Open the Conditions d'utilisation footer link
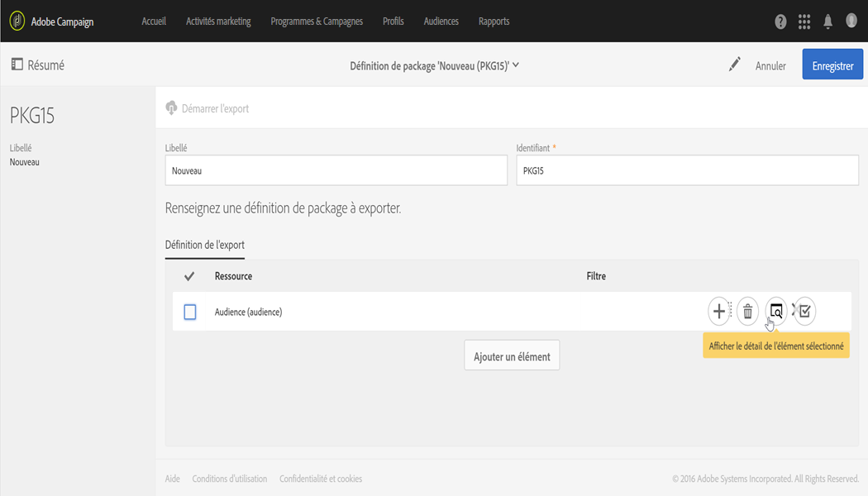Screen dimensions: 868x496 pos(230,479)
